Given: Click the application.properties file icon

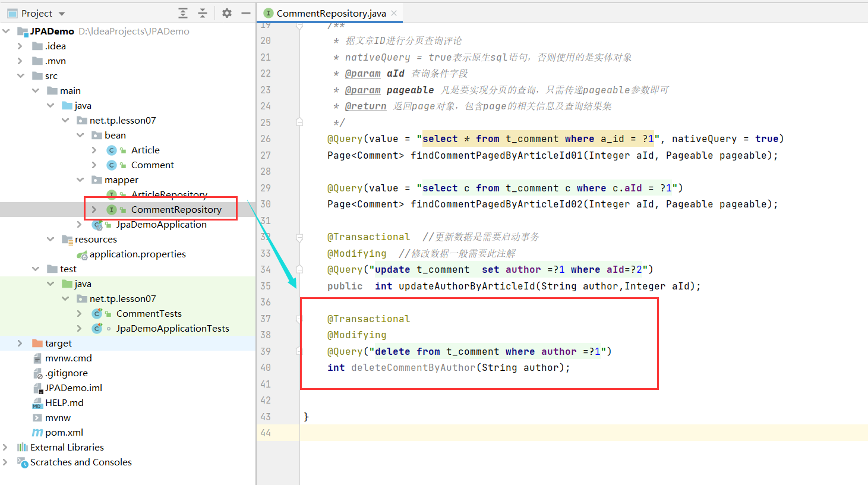Looking at the screenshot, I should [82, 254].
